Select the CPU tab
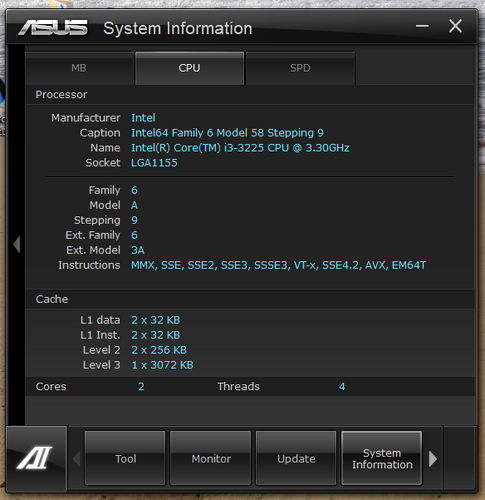The width and height of the screenshot is (485, 500). click(189, 68)
